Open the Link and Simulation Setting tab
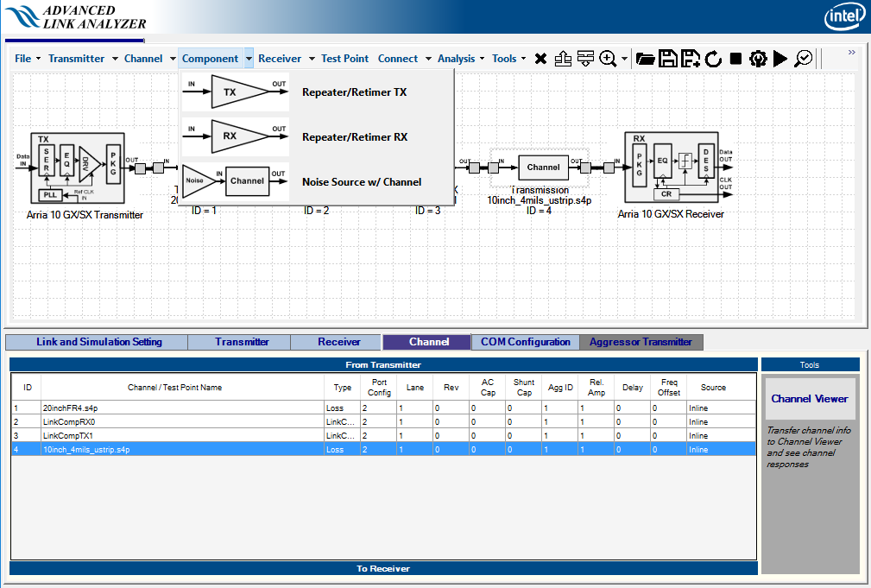The image size is (871, 588). point(98,342)
